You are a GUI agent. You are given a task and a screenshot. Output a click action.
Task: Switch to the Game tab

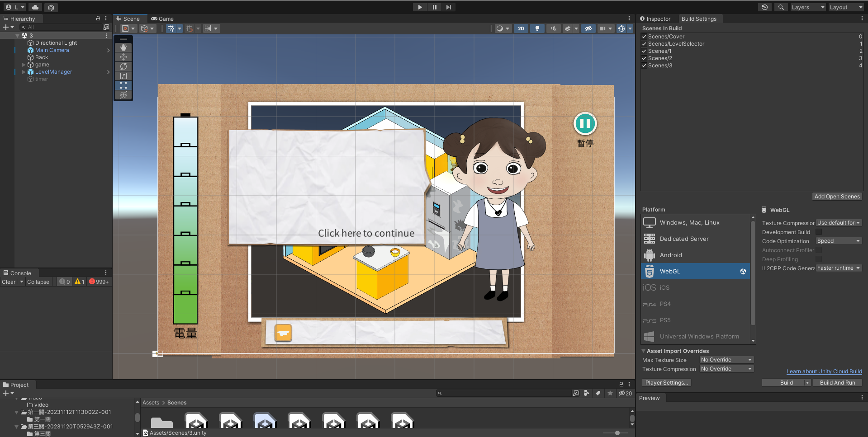click(162, 19)
